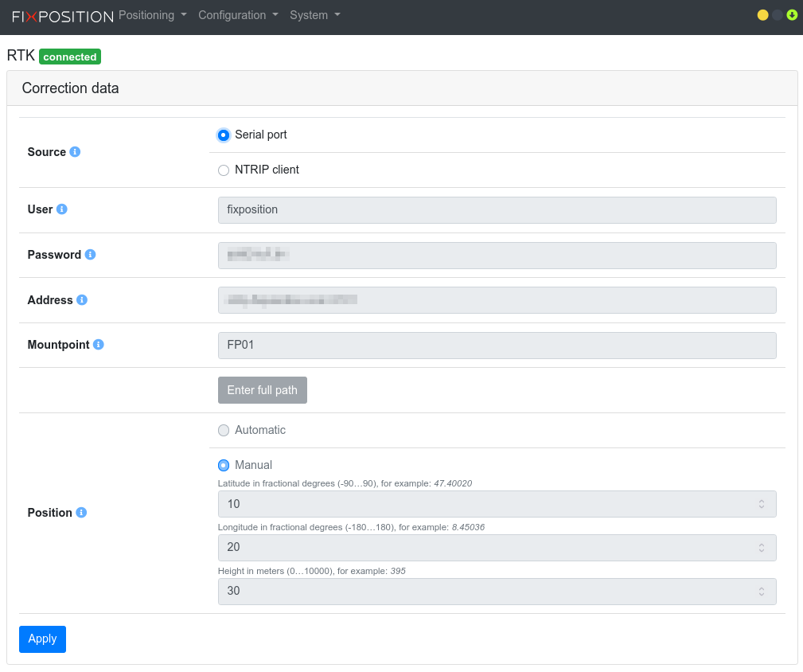Select NTRIP client as correction source
The width and height of the screenshot is (803, 672).
[x=224, y=170]
